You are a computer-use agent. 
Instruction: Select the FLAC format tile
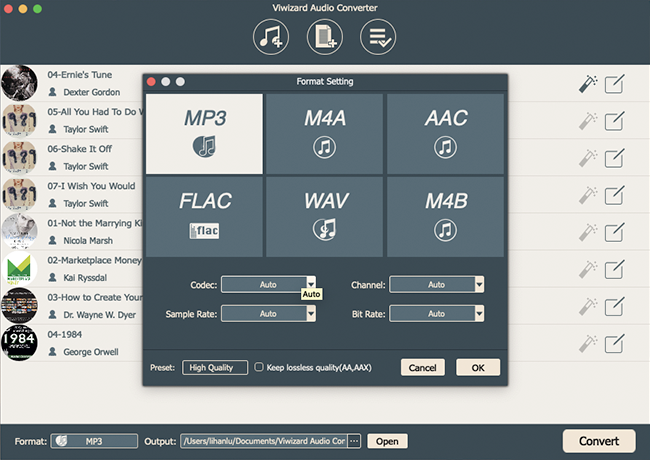tap(204, 217)
